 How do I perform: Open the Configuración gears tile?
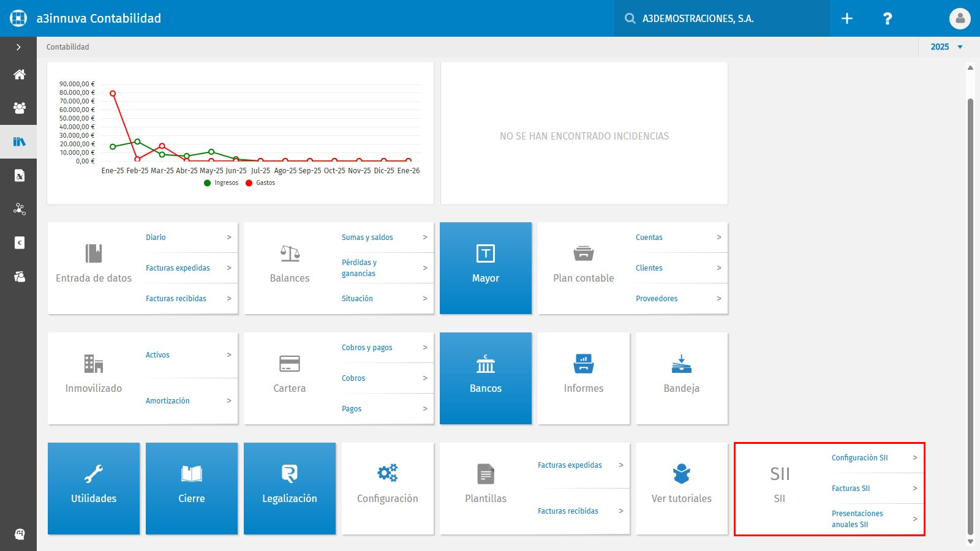388,489
